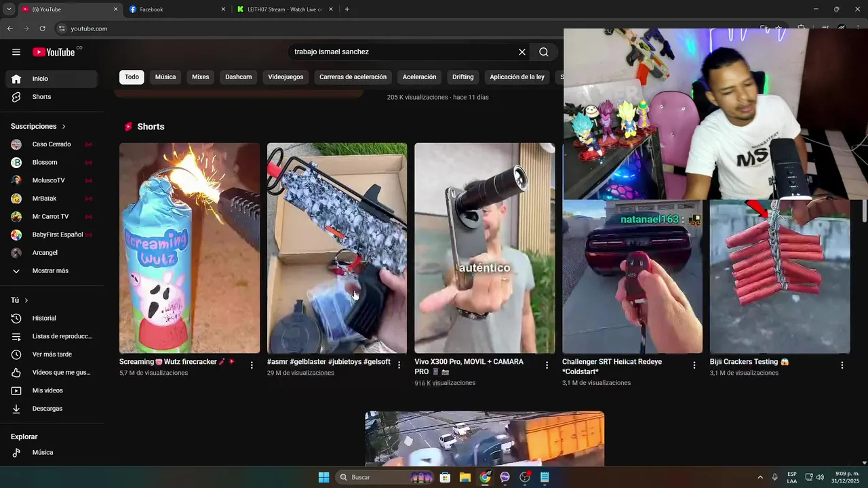Open Caso Cerrado channel subscription

point(52,144)
